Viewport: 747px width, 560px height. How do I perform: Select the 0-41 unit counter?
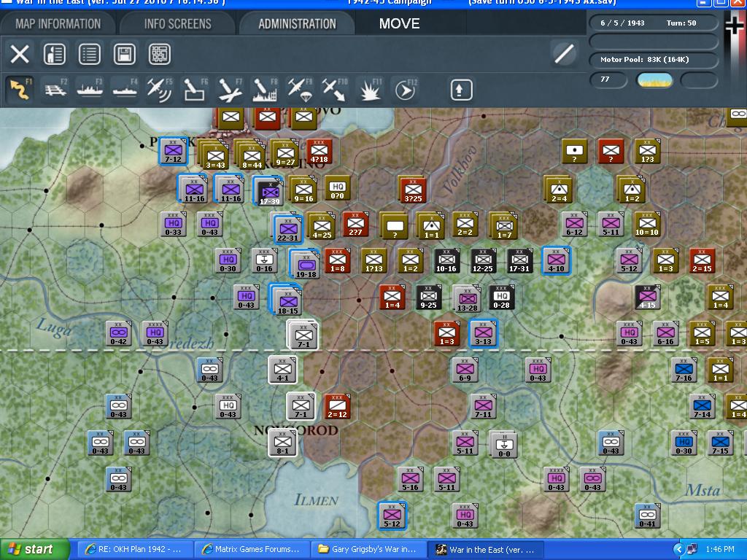(x=648, y=516)
